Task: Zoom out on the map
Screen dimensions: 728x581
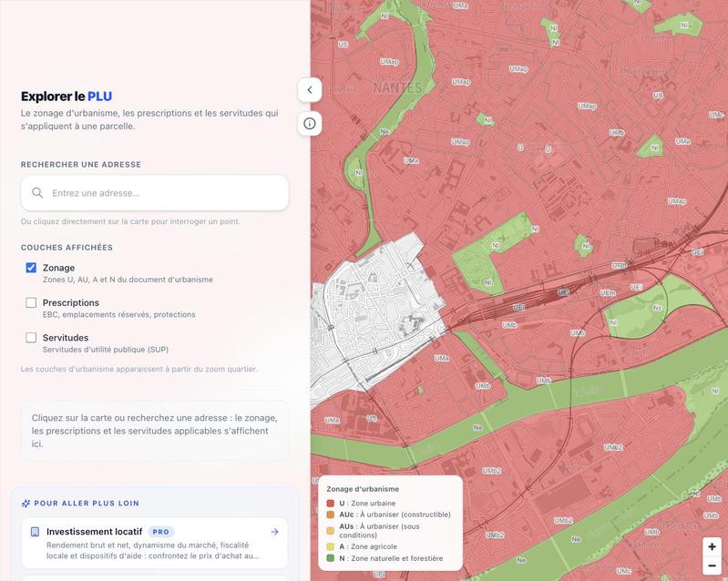Action: point(712,566)
